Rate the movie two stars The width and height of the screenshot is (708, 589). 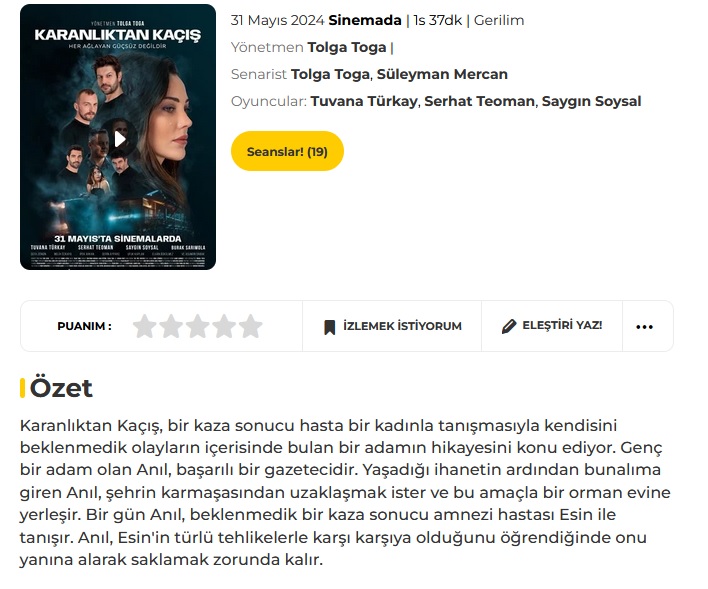pos(172,326)
